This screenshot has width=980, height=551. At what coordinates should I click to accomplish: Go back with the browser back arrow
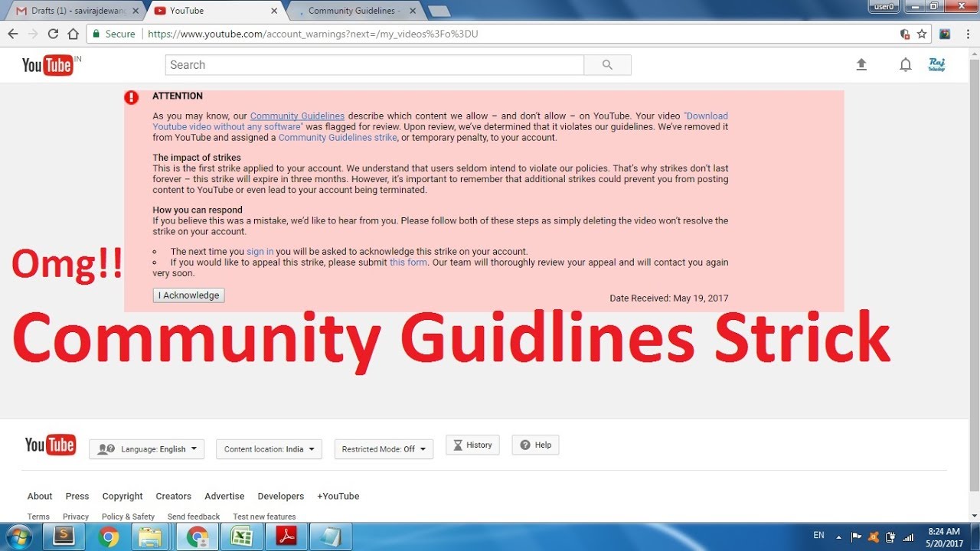click(x=13, y=34)
